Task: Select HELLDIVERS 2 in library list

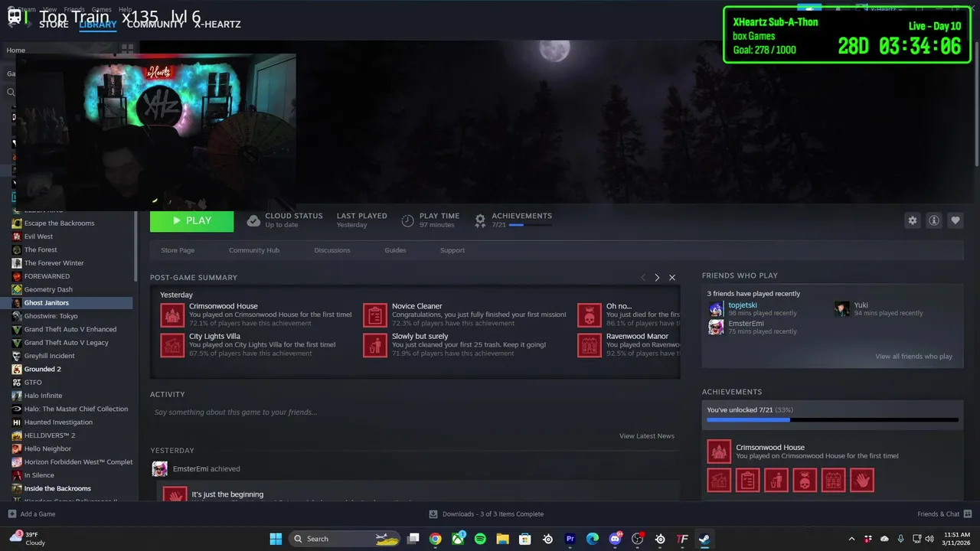Action: pyautogui.click(x=49, y=435)
